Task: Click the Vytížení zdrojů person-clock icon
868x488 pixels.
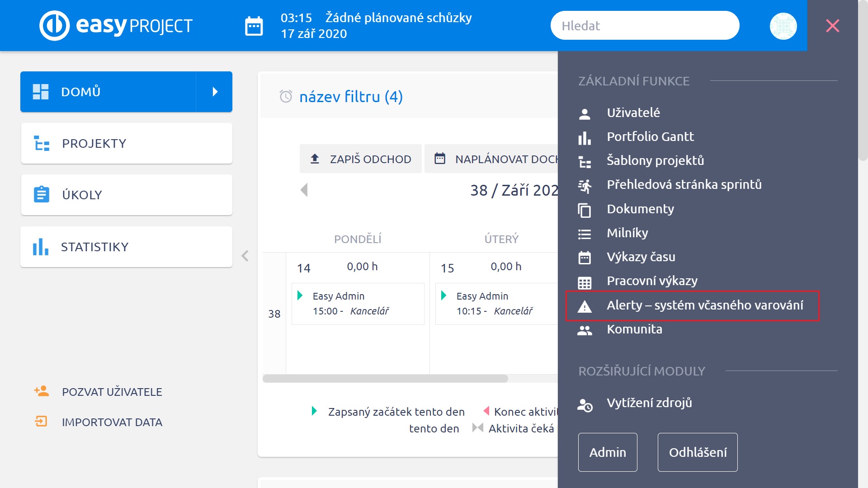Action: point(585,405)
